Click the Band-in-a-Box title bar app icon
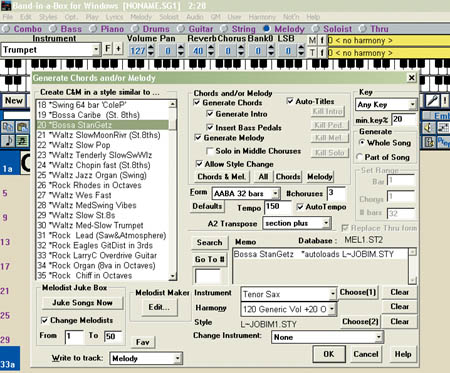 coord(6,6)
